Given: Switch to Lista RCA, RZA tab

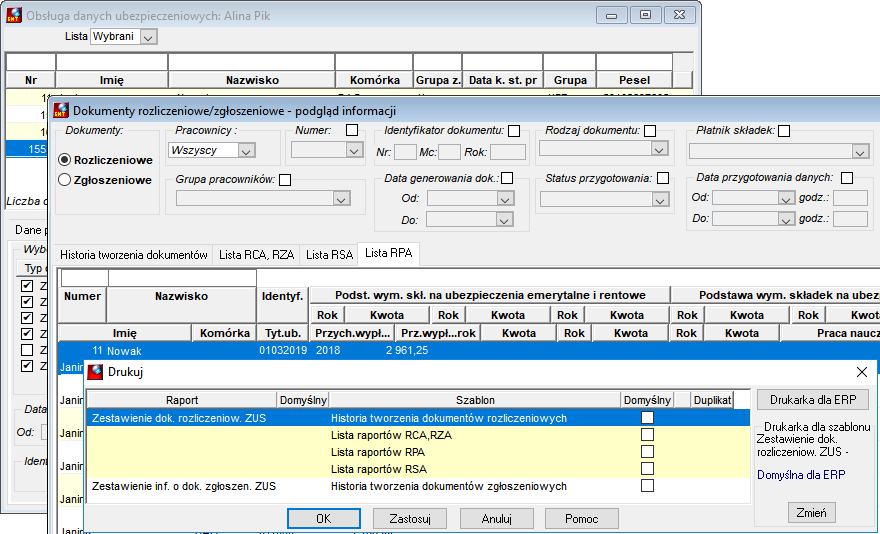Looking at the screenshot, I should pos(256,255).
